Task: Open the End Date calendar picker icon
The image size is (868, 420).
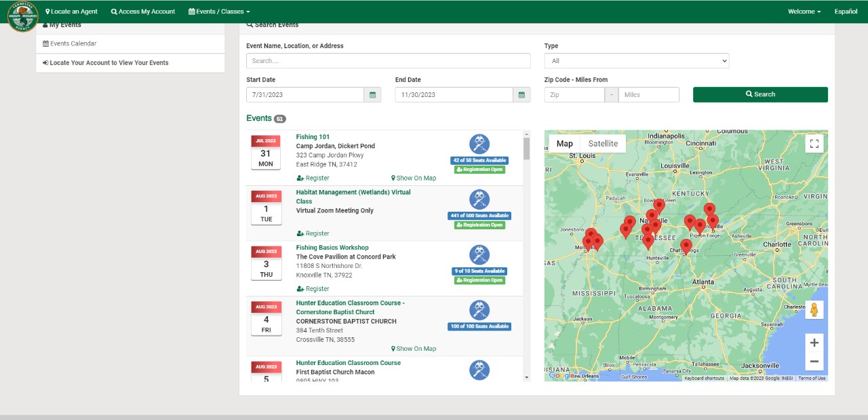Action: click(x=521, y=95)
